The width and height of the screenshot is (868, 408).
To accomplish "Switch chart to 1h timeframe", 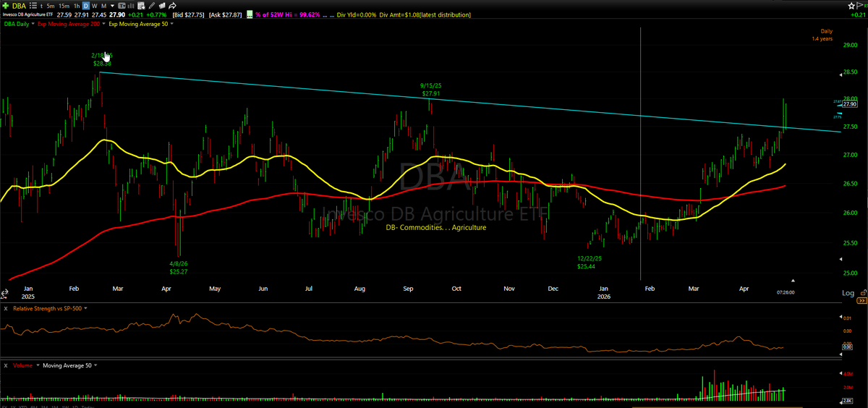I will tap(77, 6).
